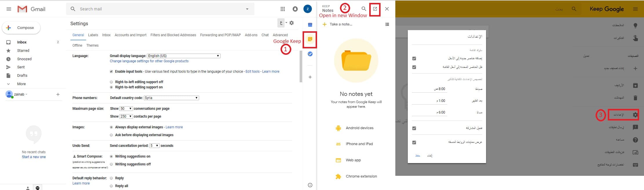This screenshot has width=644, height=190.
Task: Open the Gmail main menu hamburger icon
Action: (9, 9)
